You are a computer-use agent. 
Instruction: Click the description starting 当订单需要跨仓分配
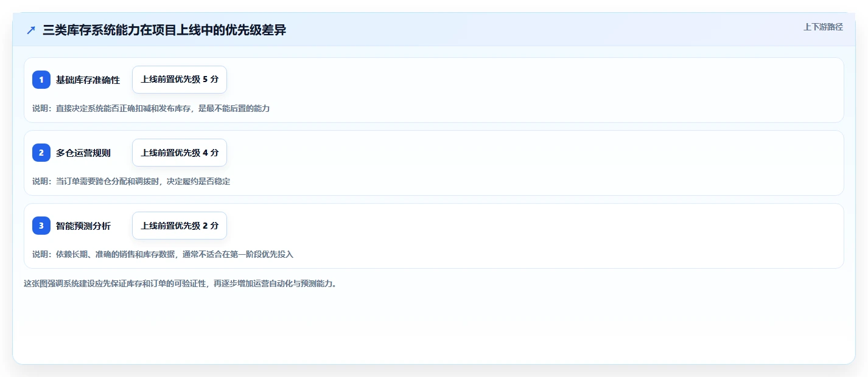131,181
